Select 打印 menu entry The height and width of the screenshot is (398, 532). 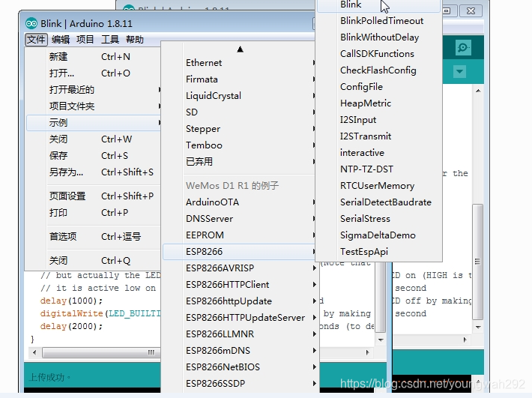[x=94, y=213]
